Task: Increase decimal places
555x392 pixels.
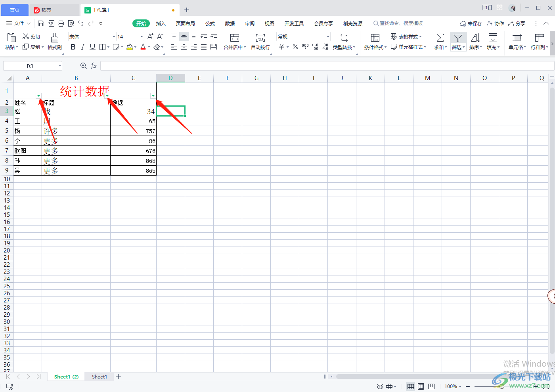Action: point(315,47)
